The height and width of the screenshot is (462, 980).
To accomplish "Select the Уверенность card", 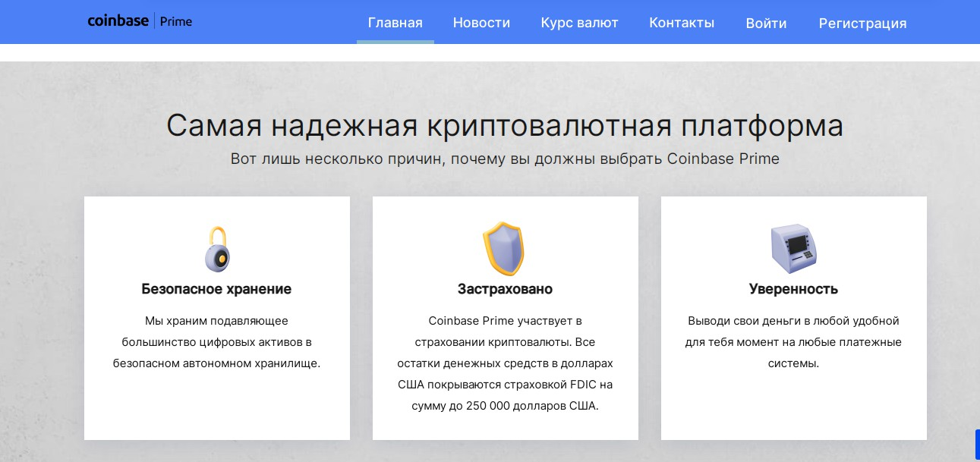I will pyautogui.click(x=794, y=318).
